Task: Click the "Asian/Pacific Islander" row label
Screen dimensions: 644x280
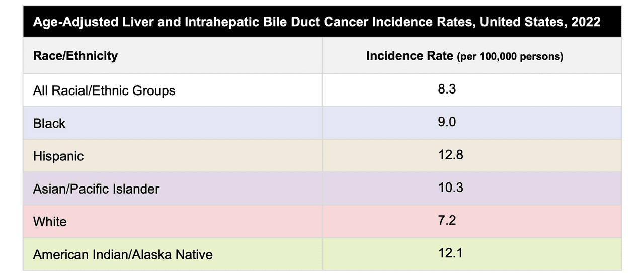Action: (96, 189)
